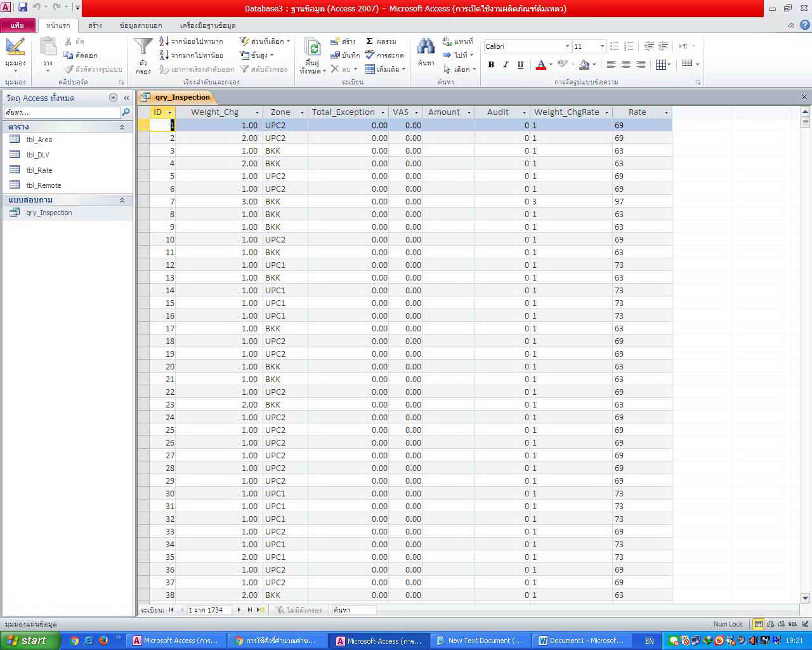This screenshot has height=650, width=812.
Task: Switch to Design view in status bar
Action: click(x=804, y=624)
